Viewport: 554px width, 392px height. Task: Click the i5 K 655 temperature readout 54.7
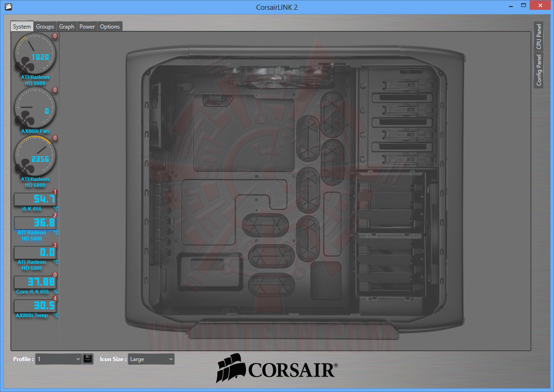coord(35,199)
